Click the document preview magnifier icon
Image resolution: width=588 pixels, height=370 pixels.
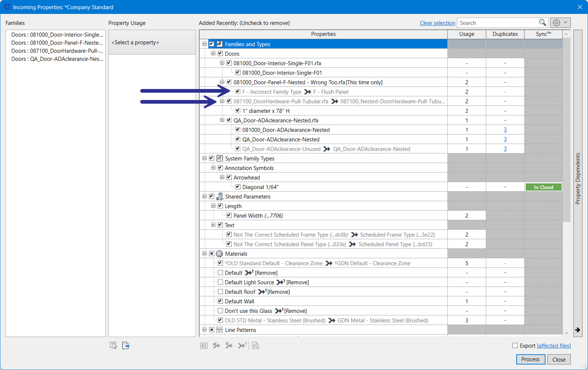tap(255, 345)
